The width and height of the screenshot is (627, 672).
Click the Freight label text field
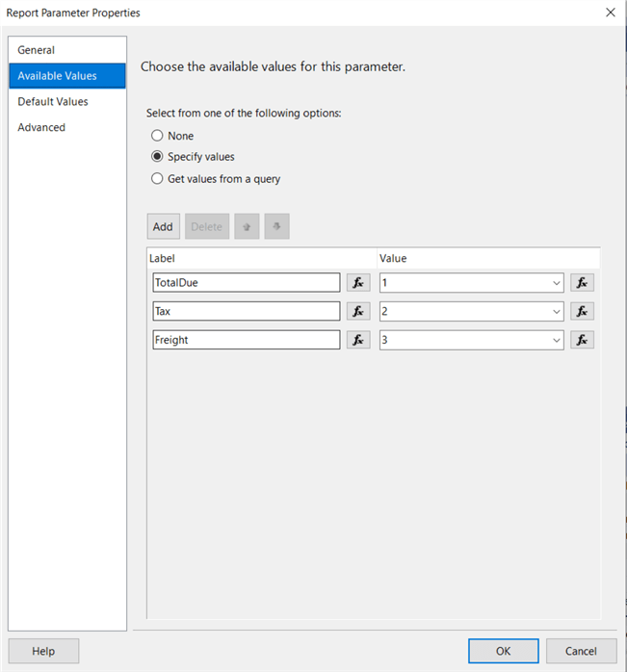click(247, 340)
